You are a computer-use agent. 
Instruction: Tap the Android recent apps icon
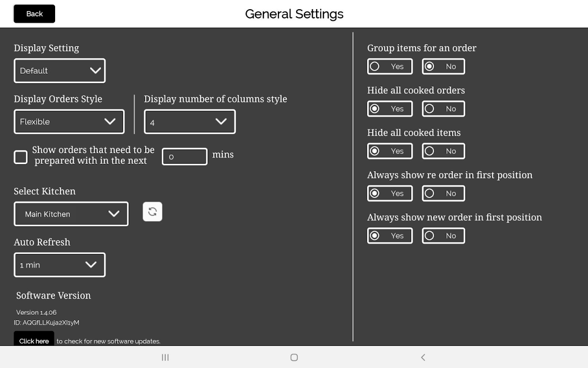click(x=165, y=357)
